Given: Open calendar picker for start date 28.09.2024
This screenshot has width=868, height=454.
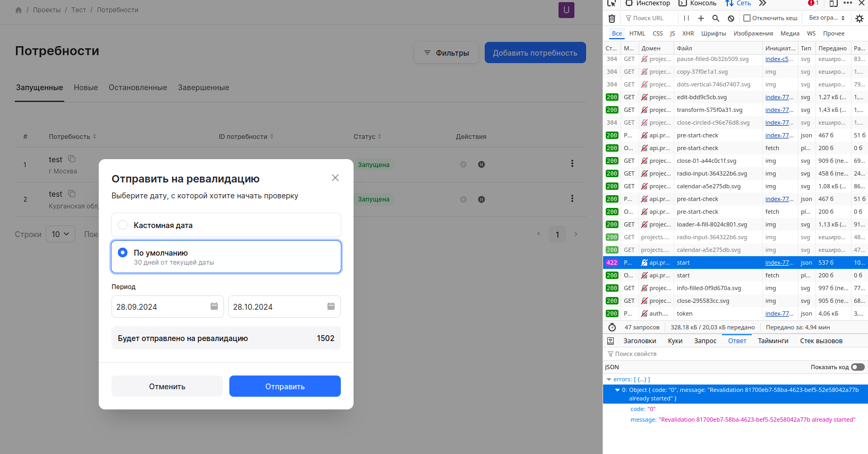Looking at the screenshot, I should point(214,307).
